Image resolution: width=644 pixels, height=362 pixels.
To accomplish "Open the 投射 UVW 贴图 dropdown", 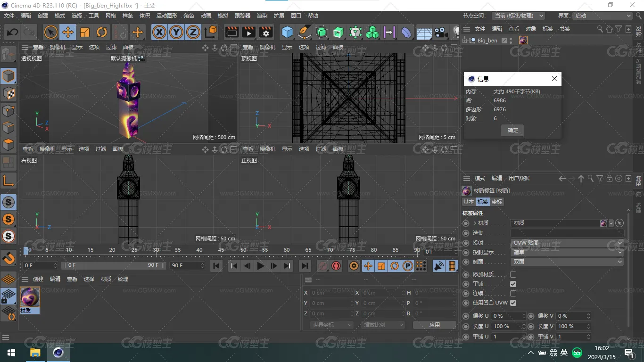I will tap(568, 243).
